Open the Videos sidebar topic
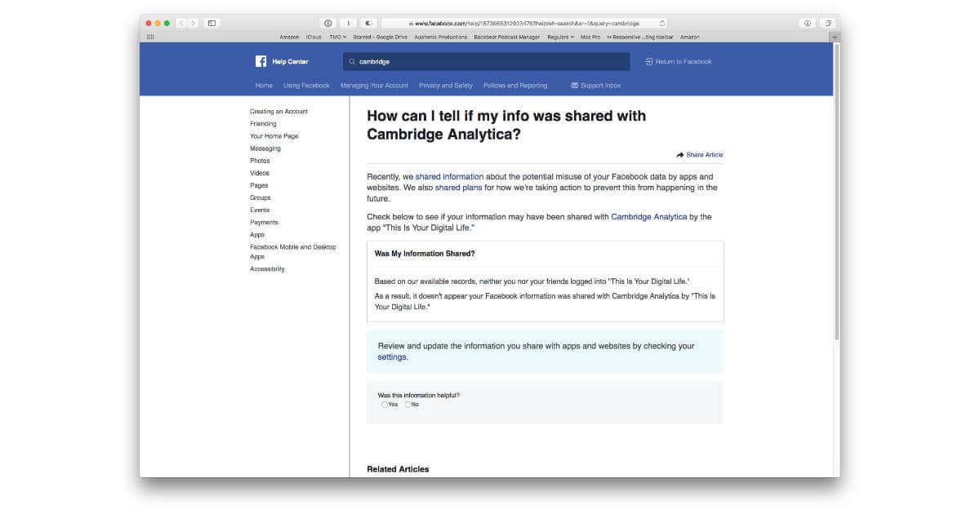 (260, 173)
